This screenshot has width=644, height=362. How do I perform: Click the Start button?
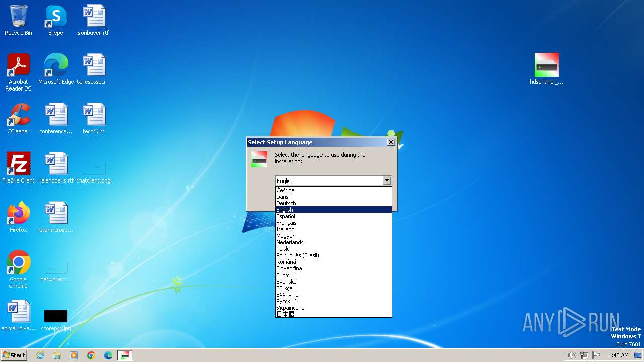coord(14,355)
